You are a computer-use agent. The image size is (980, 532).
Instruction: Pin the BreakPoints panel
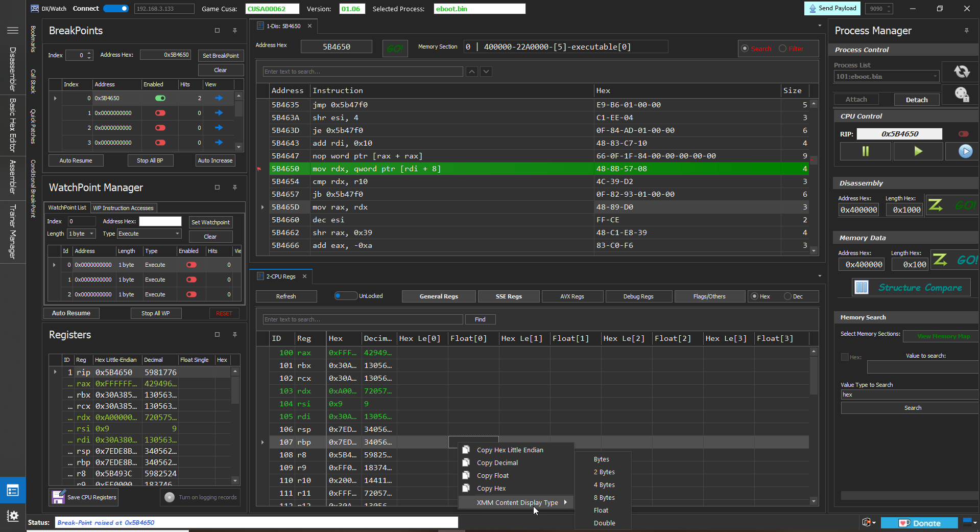coord(235,31)
